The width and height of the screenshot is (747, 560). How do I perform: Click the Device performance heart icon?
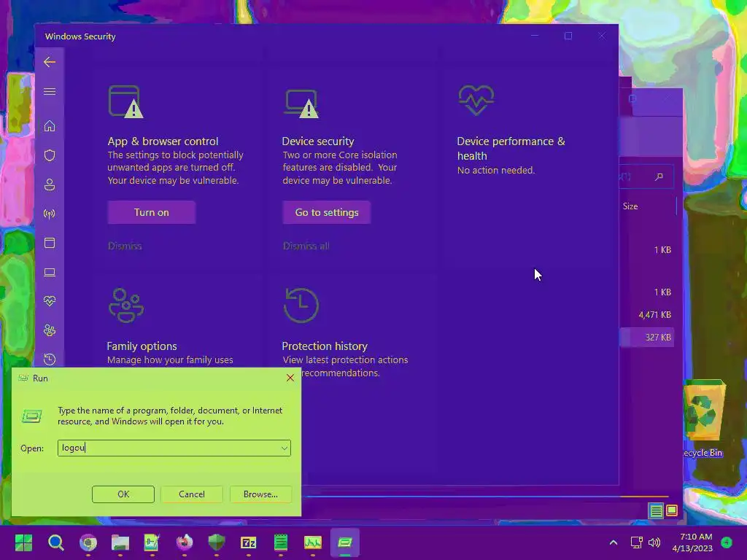(x=476, y=100)
